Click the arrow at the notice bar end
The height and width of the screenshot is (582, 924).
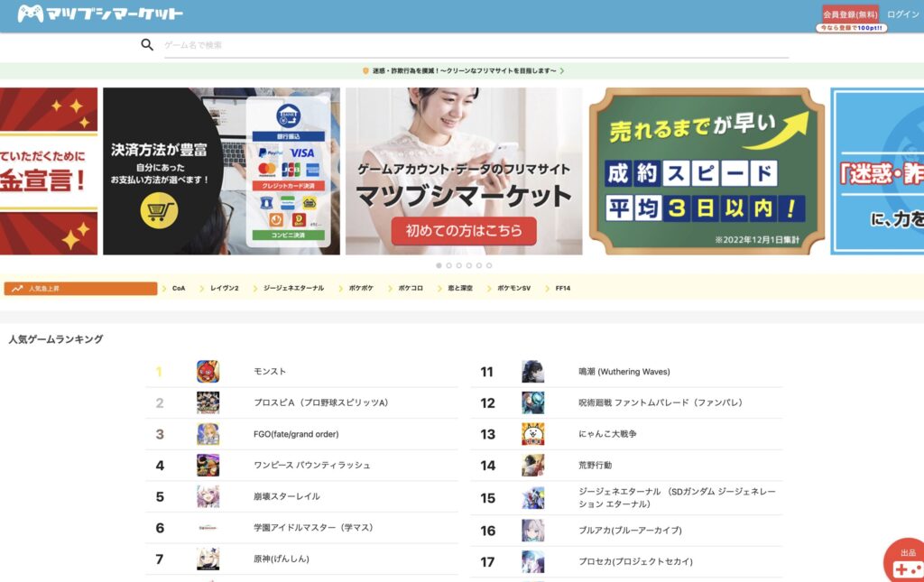[562, 70]
